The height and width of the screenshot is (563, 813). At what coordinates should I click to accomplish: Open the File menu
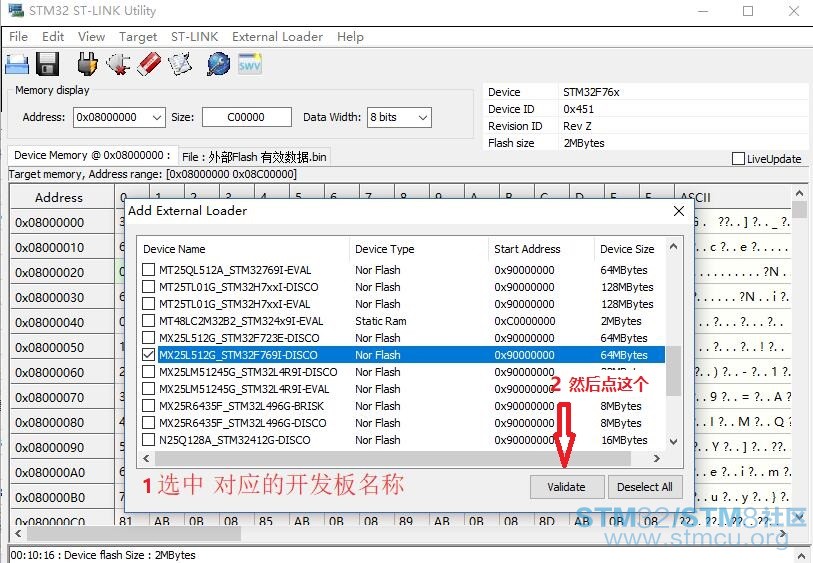pos(18,37)
